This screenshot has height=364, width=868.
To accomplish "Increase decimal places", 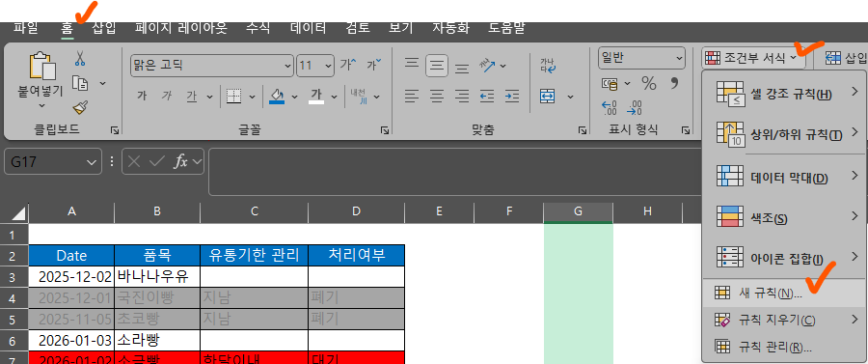I will pyautogui.click(x=610, y=107).
